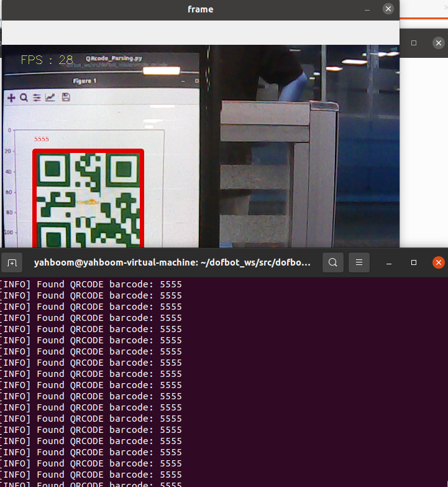The width and height of the screenshot is (448, 487).
Task: Open a new tab in the terminal
Action: [x=12, y=262]
